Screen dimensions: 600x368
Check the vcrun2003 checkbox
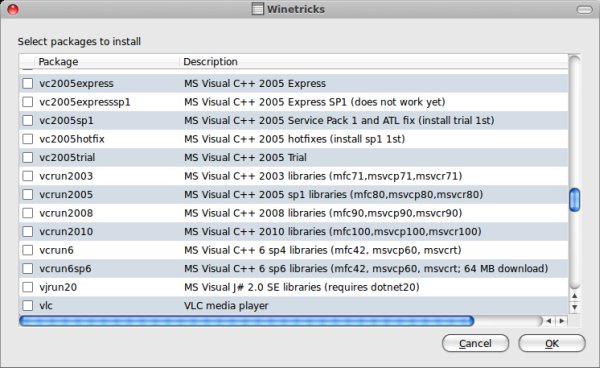[28, 176]
